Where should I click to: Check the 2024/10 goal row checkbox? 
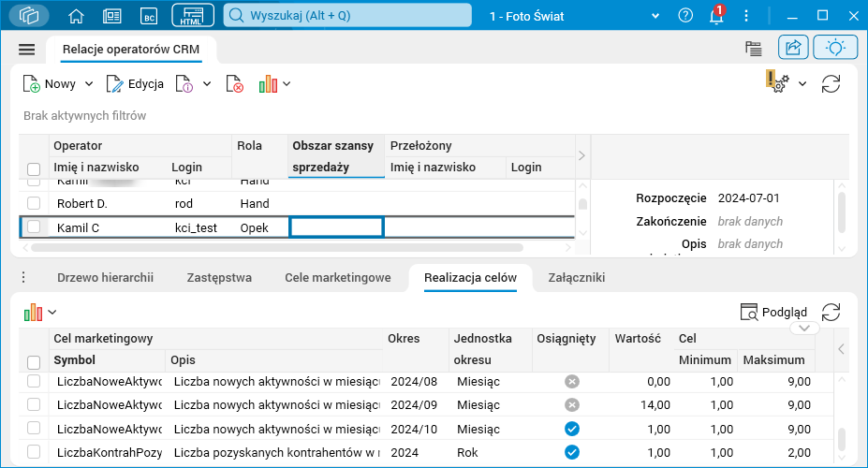click(34, 428)
